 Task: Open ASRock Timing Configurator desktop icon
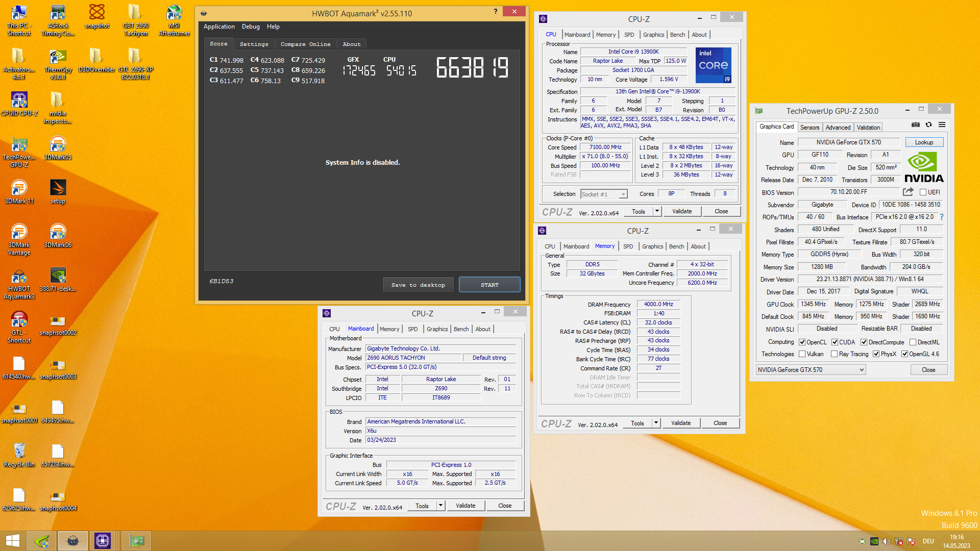pyautogui.click(x=58, y=20)
